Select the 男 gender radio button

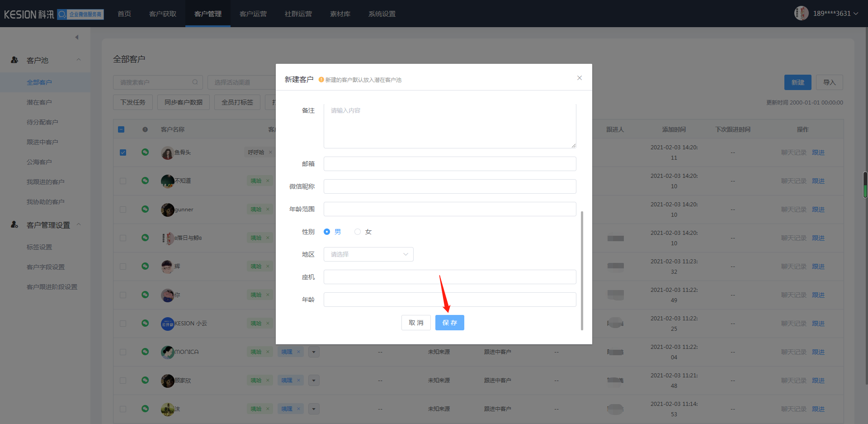point(327,232)
